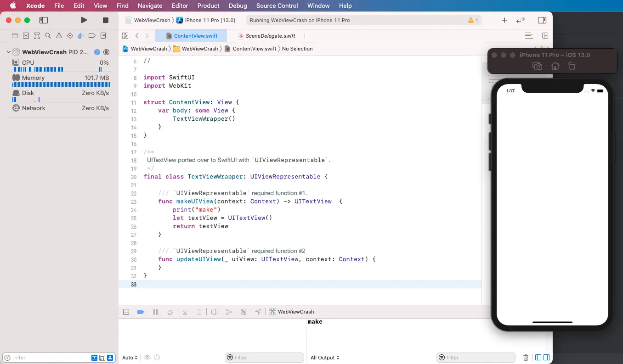Image resolution: width=623 pixels, height=364 pixels.
Task: Click the process view options icon beside PID
Action: 106,52
